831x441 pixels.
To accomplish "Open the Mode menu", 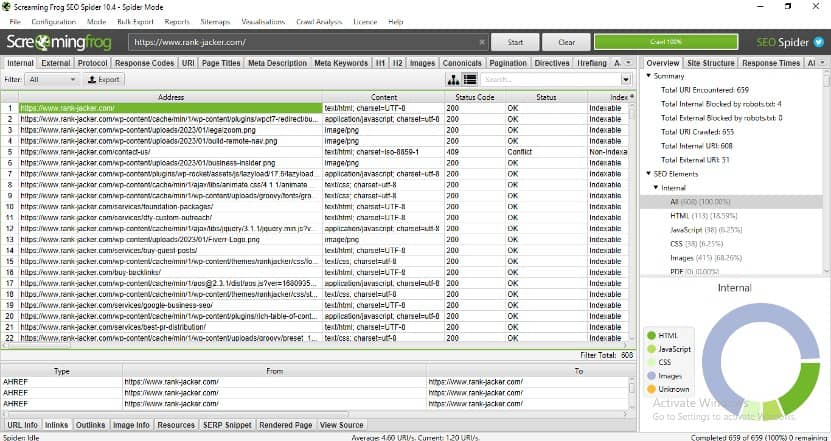I will (x=96, y=22).
